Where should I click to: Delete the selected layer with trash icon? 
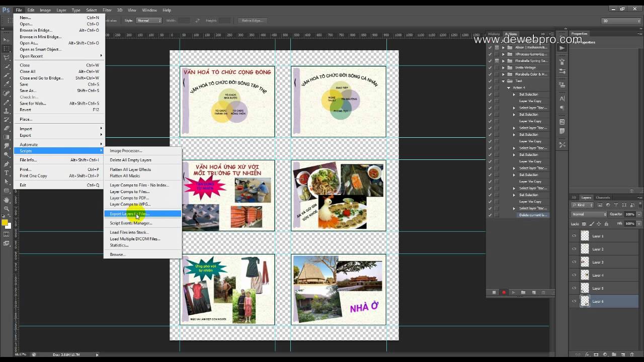tap(632, 354)
